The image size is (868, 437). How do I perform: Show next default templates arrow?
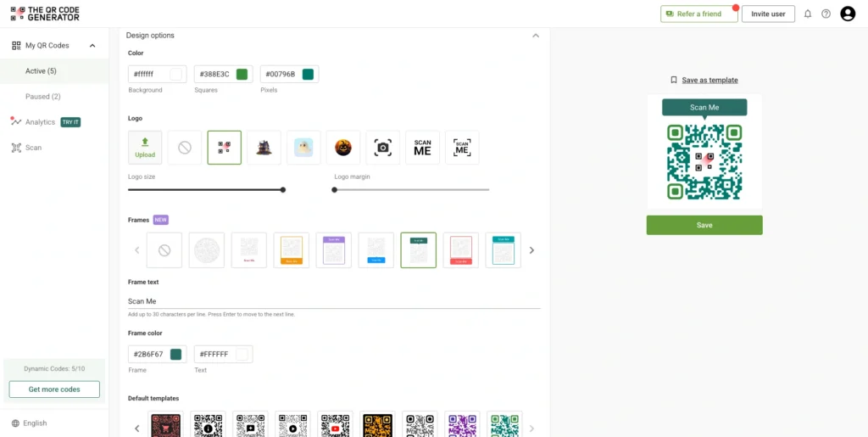tap(532, 429)
